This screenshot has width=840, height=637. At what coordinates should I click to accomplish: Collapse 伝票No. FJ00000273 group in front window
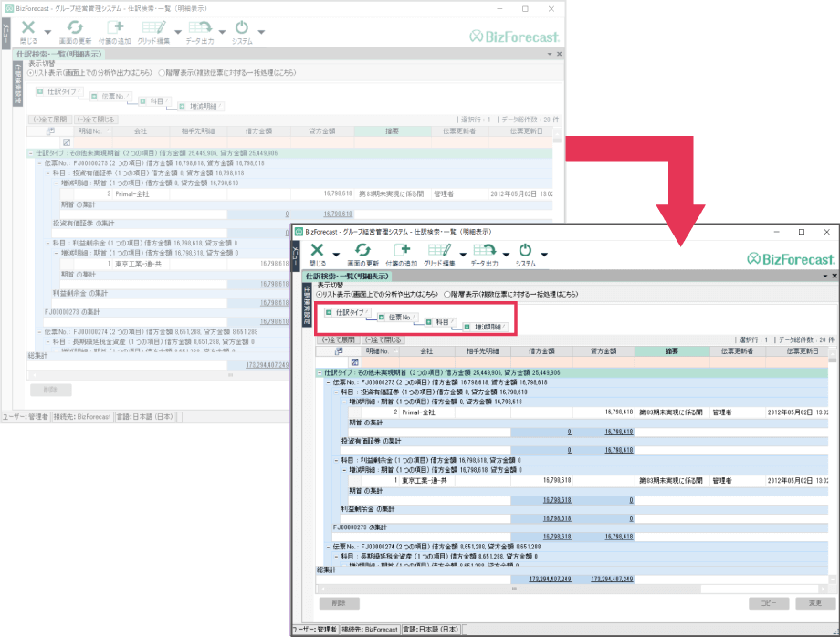pos(329,382)
